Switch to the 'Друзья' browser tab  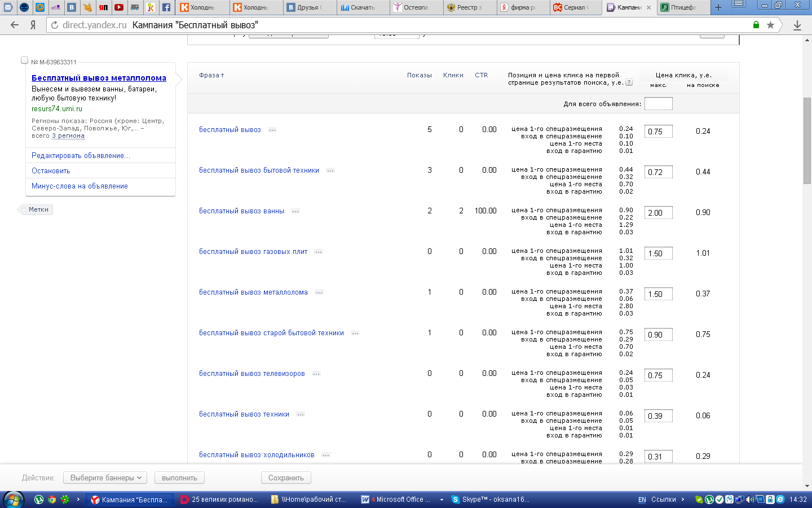pyautogui.click(x=307, y=7)
